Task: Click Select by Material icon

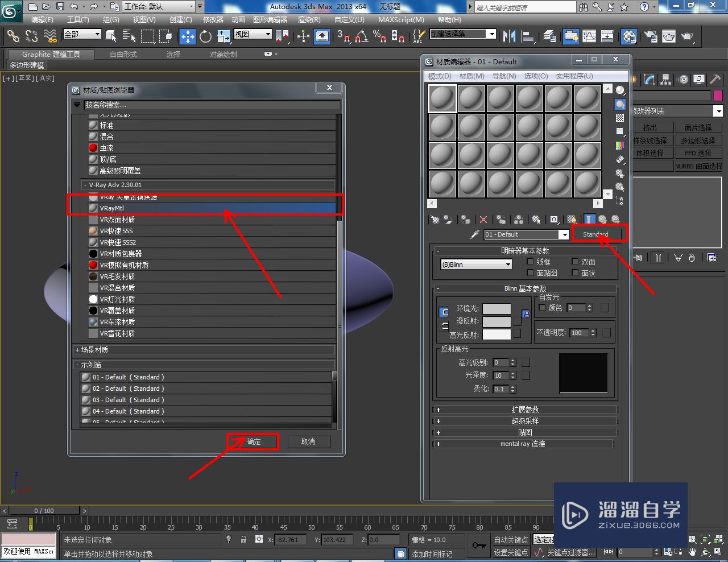Action: click(620, 187)
